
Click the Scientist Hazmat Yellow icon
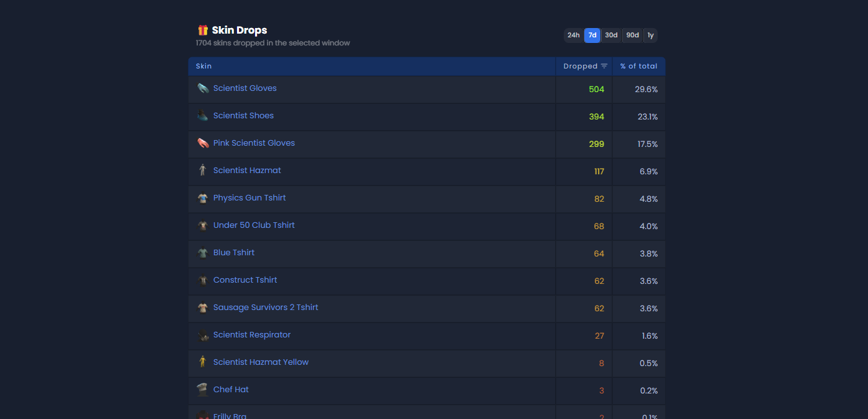pyautogui.click(x=203, y=362)
